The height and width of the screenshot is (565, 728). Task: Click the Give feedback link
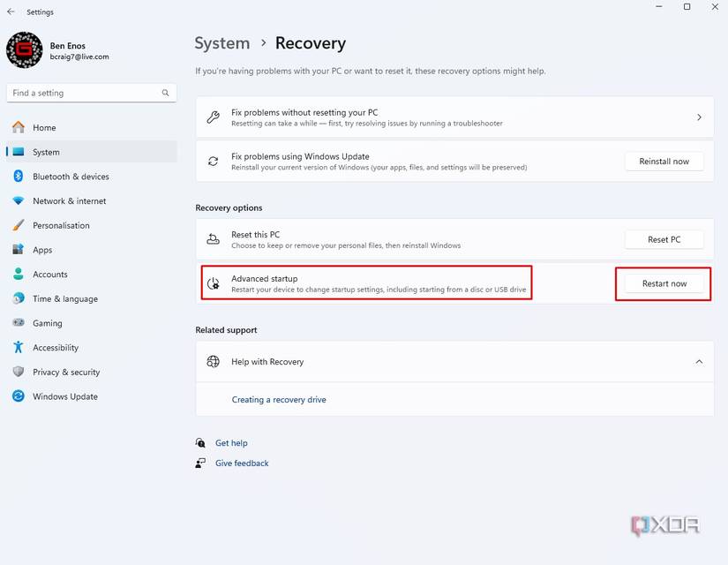pyautogui.click(x=242, y=463)
